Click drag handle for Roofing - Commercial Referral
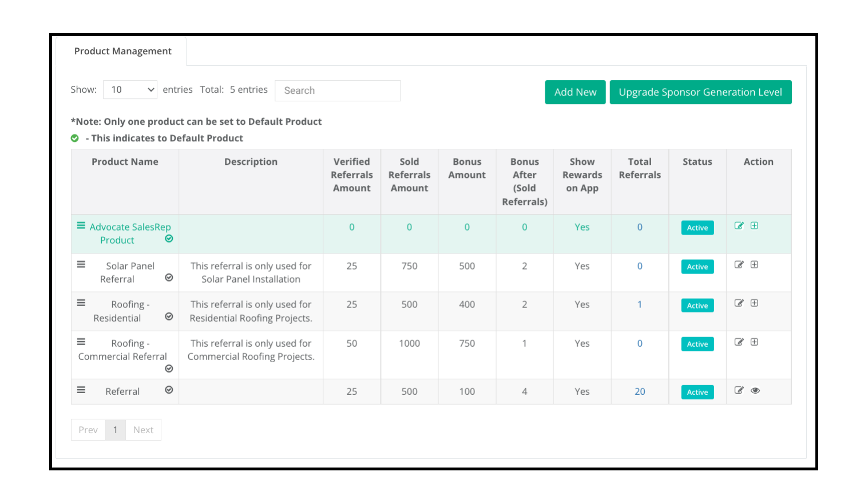 pos(81,342)
